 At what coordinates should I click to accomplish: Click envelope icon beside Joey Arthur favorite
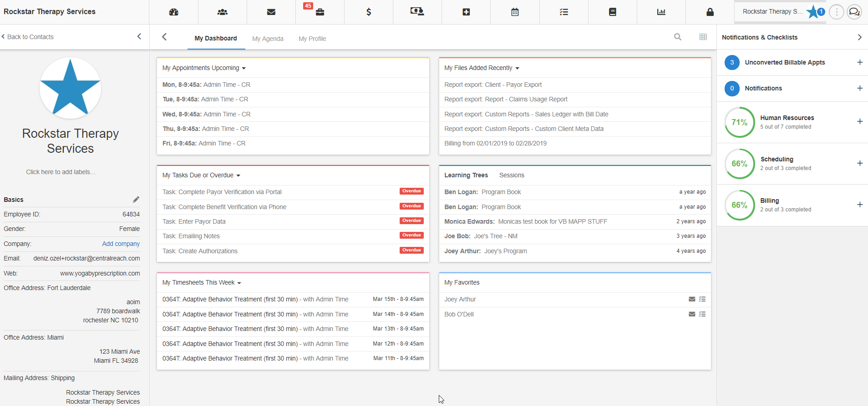click(692, 299)
